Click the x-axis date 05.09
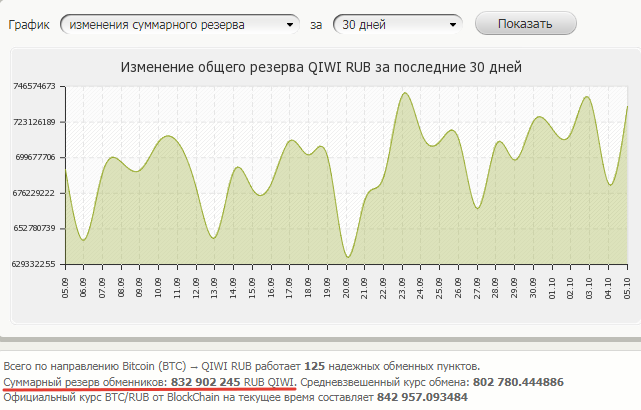This screenshot has height=410, width=641. coord(65,288)
